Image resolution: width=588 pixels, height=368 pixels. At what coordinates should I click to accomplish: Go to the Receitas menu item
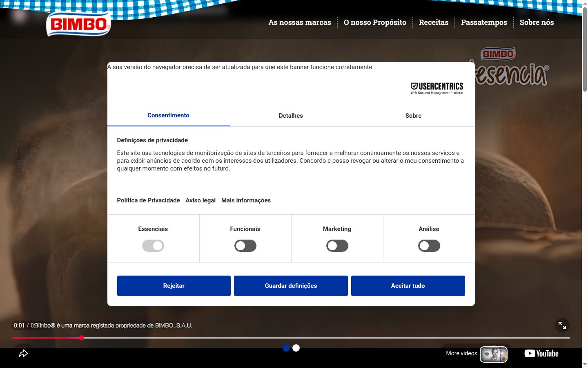coord(434,22)
